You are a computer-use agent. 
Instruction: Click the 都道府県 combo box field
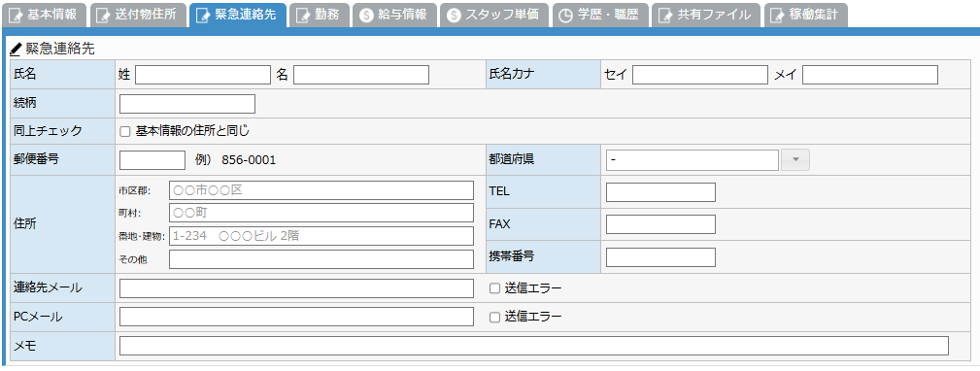[x=693, y=160]
